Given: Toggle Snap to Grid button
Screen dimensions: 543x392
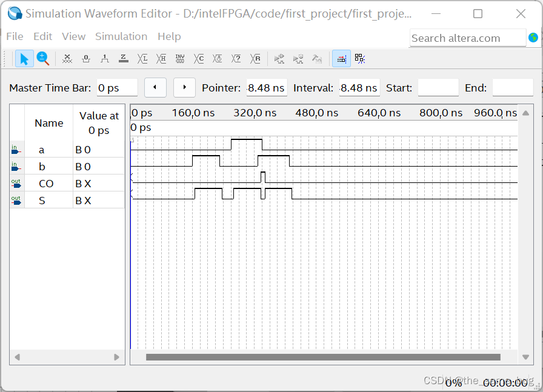Looking at the screenshot, I should click(x=341, y=59).
